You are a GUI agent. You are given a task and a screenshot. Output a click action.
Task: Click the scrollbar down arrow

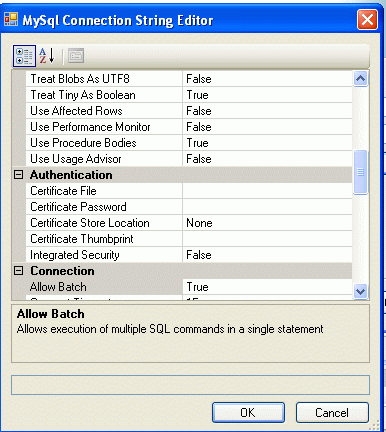[x=360, y=292]
